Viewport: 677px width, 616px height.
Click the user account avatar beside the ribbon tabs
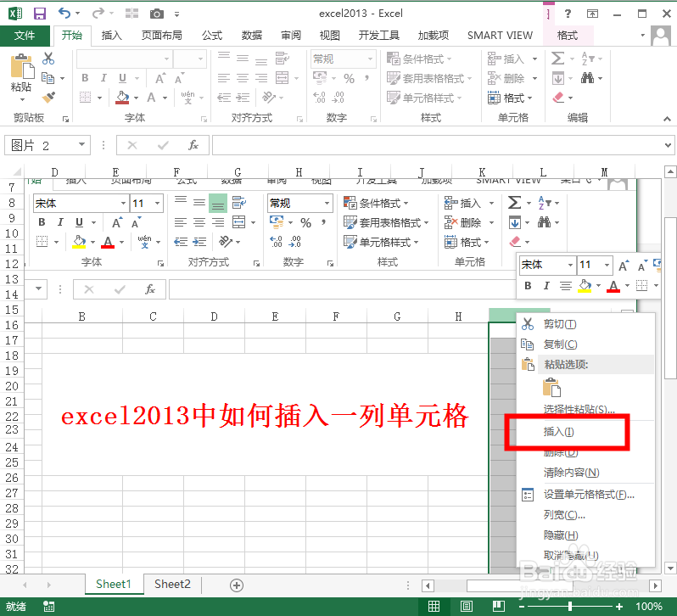[661, 36]
